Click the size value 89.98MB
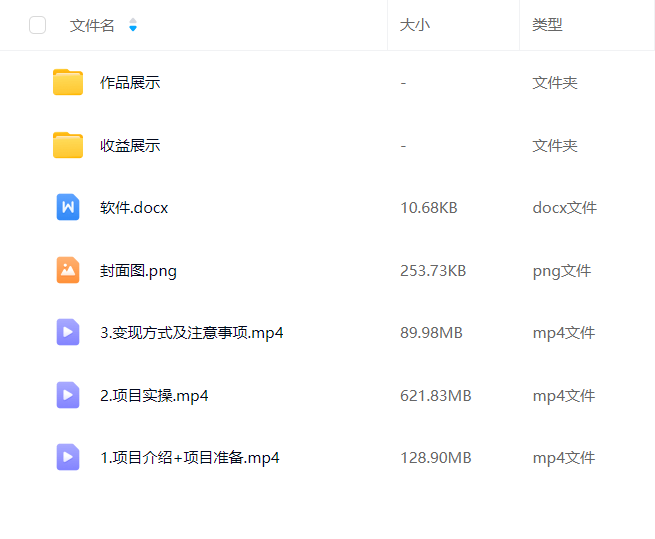This screenshot has width=655, height=539. [432, 333]
